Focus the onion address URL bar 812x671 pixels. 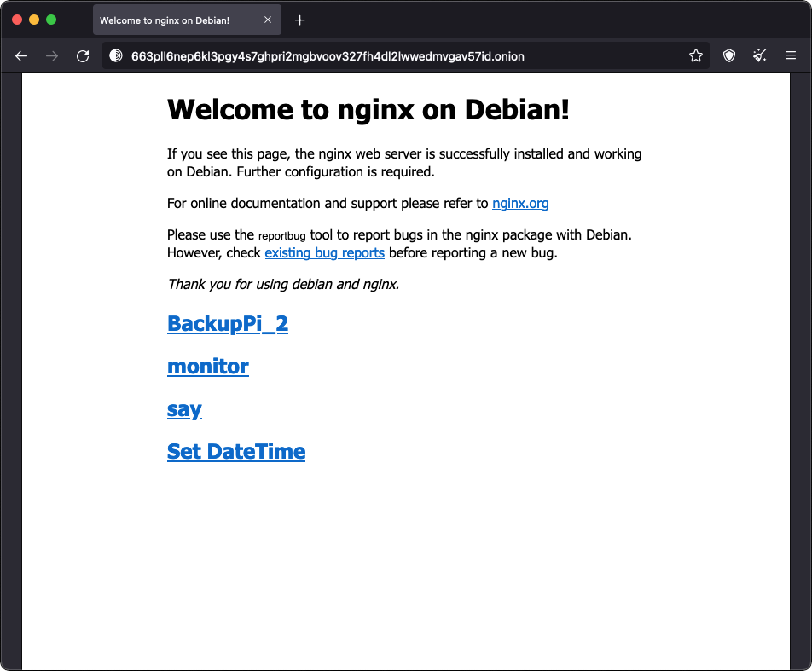pos(328,56)
